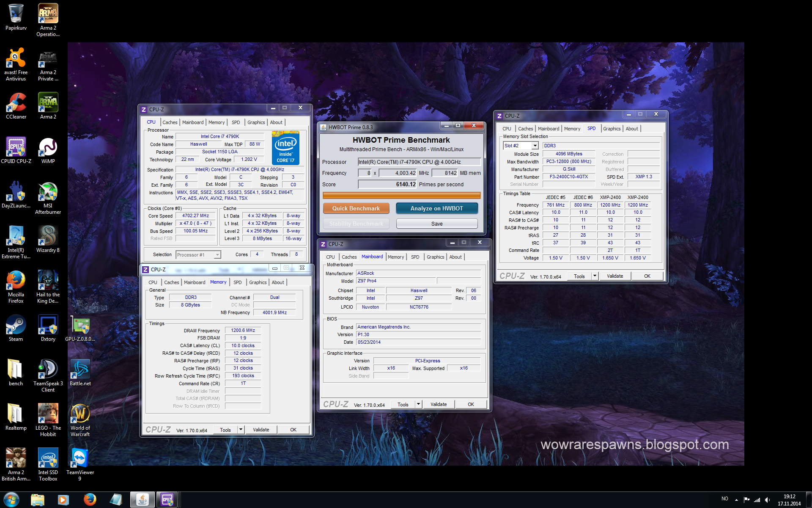The height and width of the screenshot is (508, 812).
Task: Open Mozilla Firefox desktop shortcut
Action: click(x=16, y=287)
